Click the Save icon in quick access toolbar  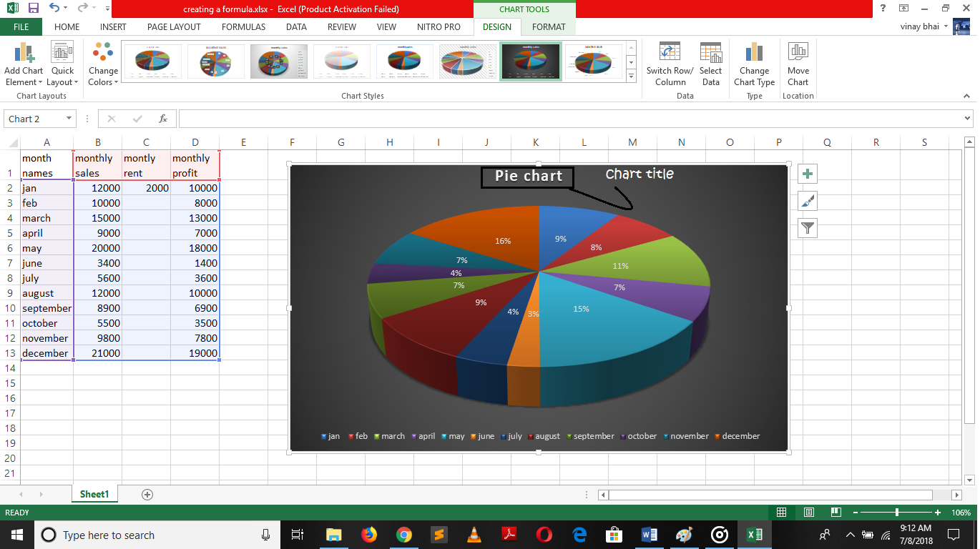[33, 9]
